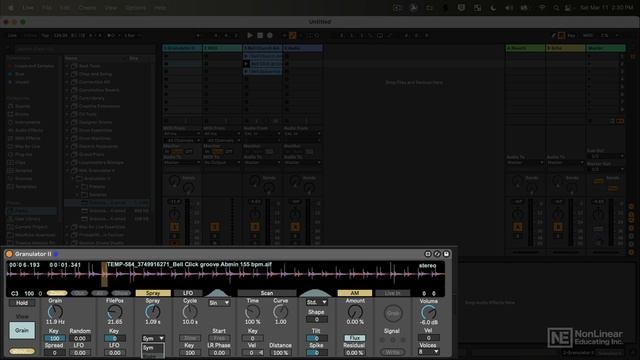Click the FilePos LFO value field
Image resolution: width=640 pixels, height=360 pixels.
click(x=115, y=353)
